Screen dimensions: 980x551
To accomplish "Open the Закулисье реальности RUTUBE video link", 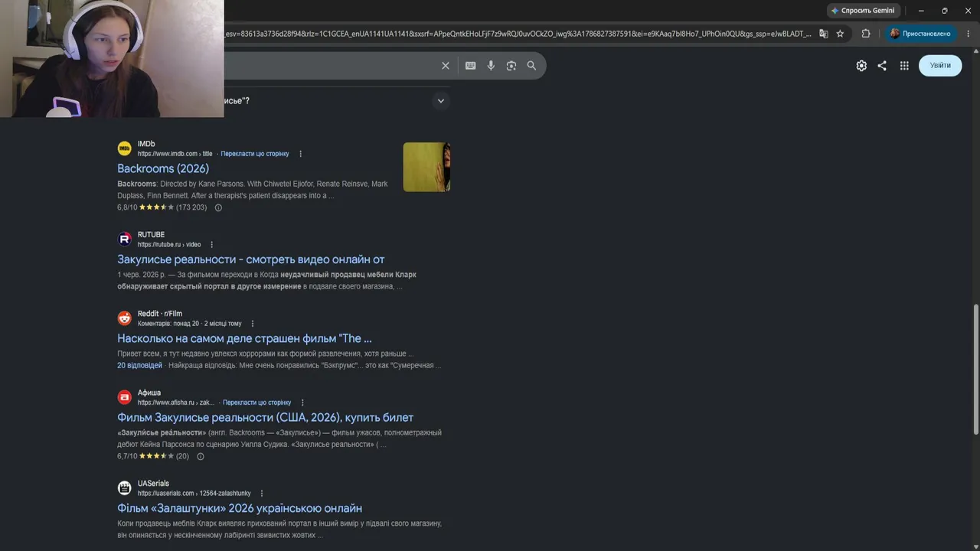I will pos(251,259).
